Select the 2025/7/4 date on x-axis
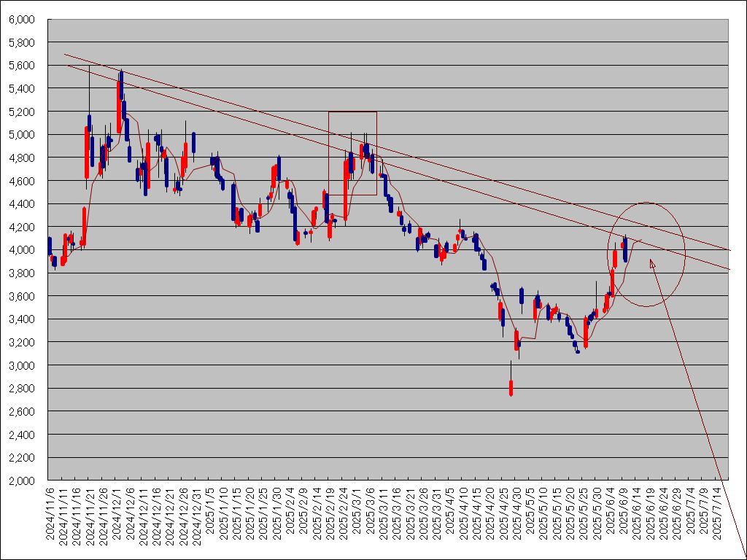The height and width of the screenshot is (560, 747). (690, 511)
